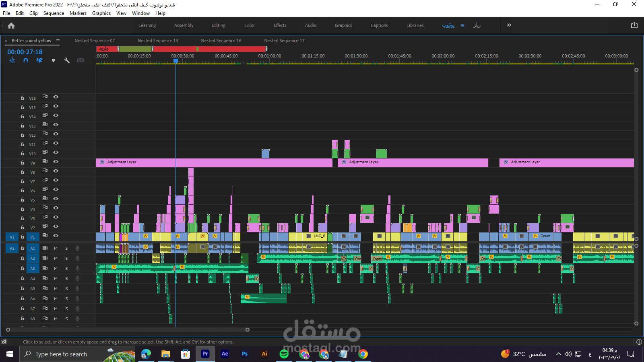The height and width of the screenshot is (362, 644).
Task: Switch to the Nested Sequence 13 tab
Action: 158,41
